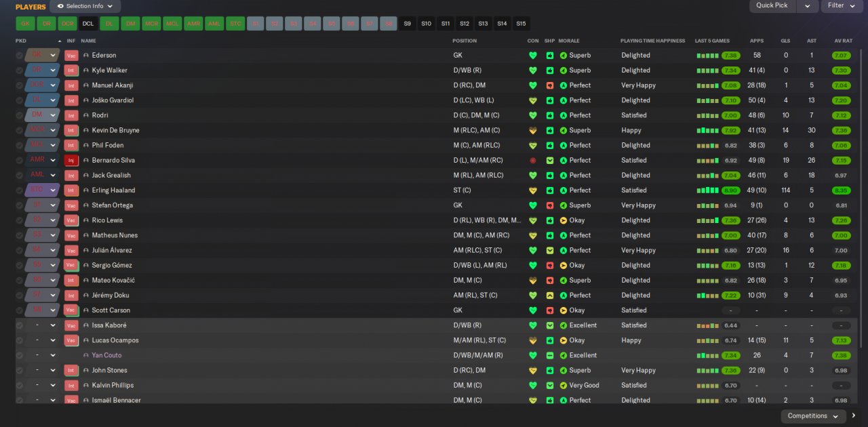Sort by the POSITION column header
This screenshot has height=427, width=868.
(465, 41)
